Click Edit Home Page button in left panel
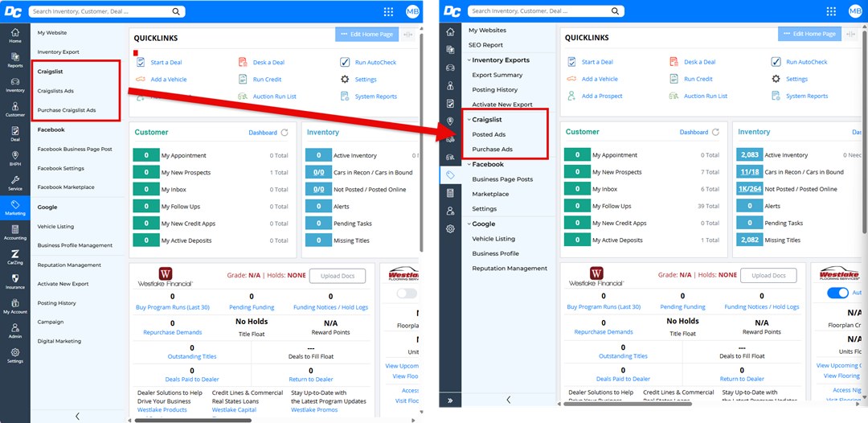The width and height of the screenshot is (868, 423). click(366, 34)
